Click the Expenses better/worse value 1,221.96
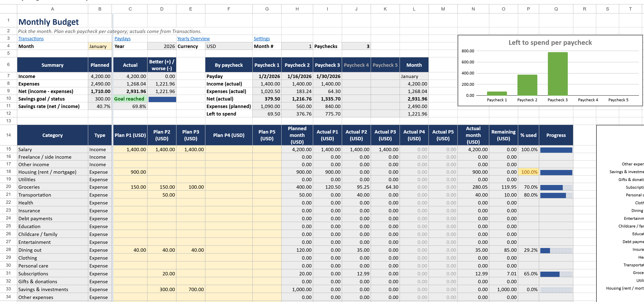The width and height of the screenshot is (644, 302). pos(162,84)
